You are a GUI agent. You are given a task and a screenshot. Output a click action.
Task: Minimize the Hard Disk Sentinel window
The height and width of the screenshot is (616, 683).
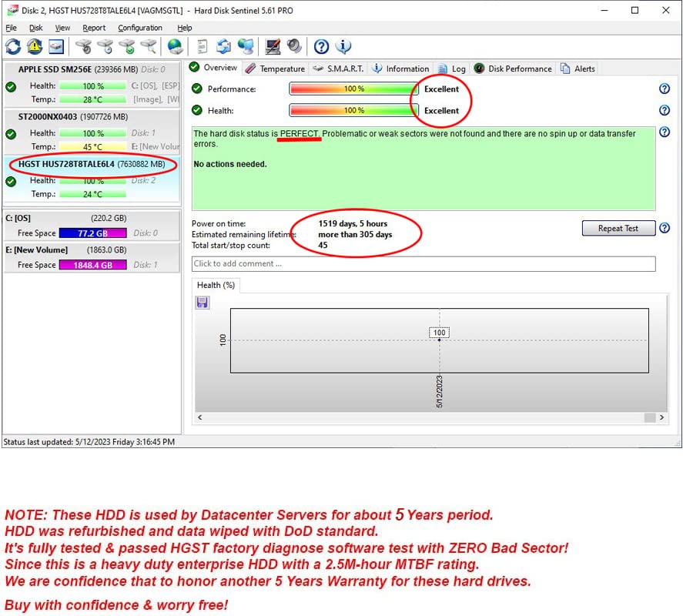click(604, 11)
